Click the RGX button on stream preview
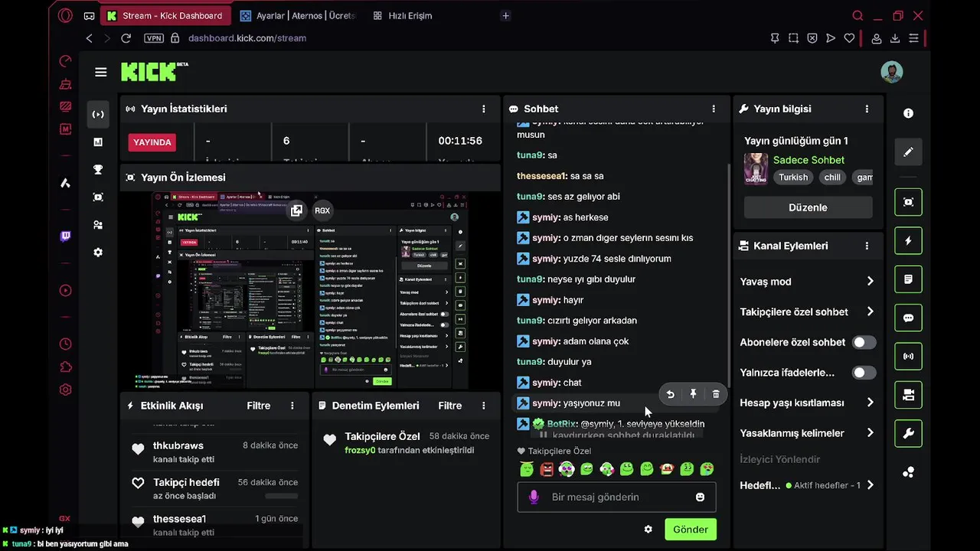The height and width of the screenshot is (551, 980). pos(322,210)
